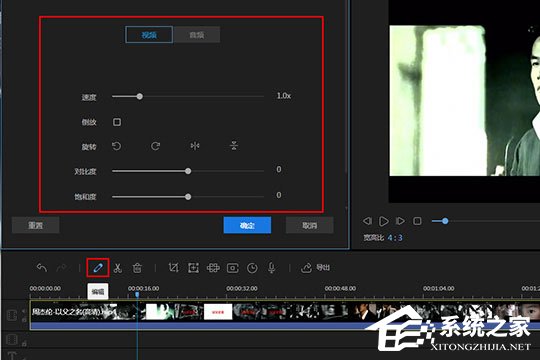This screenshot has width=540, height=360.
Task: Flip the video horizontally
Action: (x=195, y=146)
